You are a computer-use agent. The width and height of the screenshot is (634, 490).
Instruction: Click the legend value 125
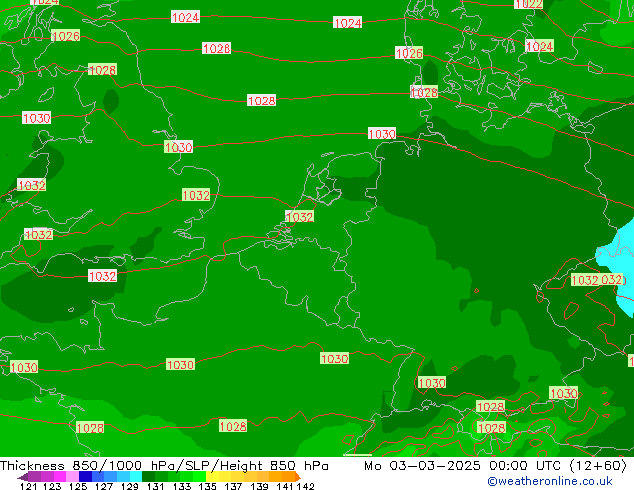coord(78,486)
